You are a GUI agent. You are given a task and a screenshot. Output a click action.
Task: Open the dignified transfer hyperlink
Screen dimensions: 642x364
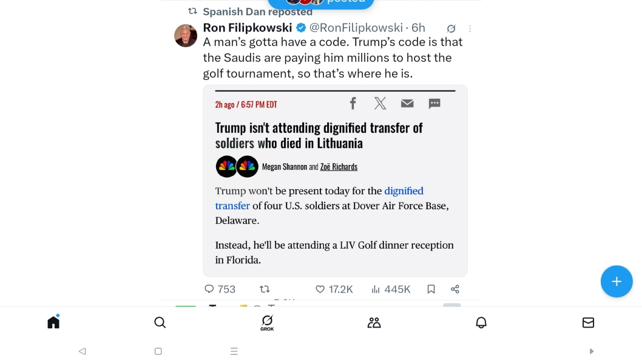tap(404, 191)
